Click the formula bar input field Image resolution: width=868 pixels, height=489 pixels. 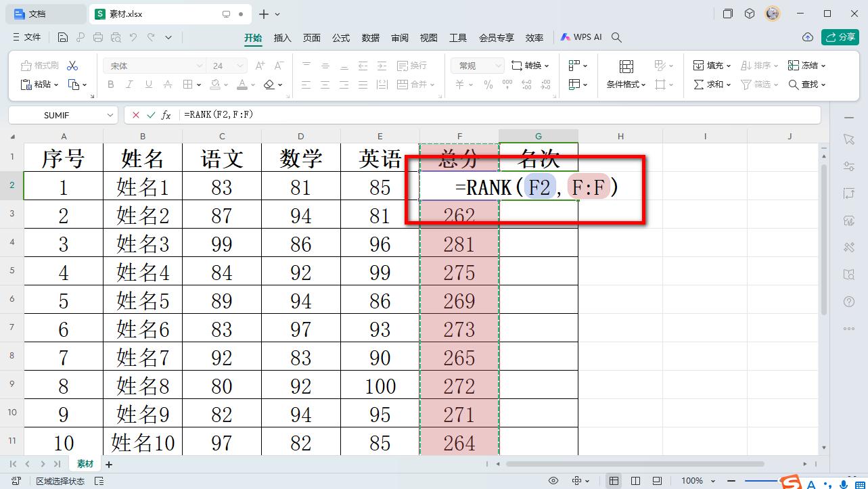coord(499,115)
